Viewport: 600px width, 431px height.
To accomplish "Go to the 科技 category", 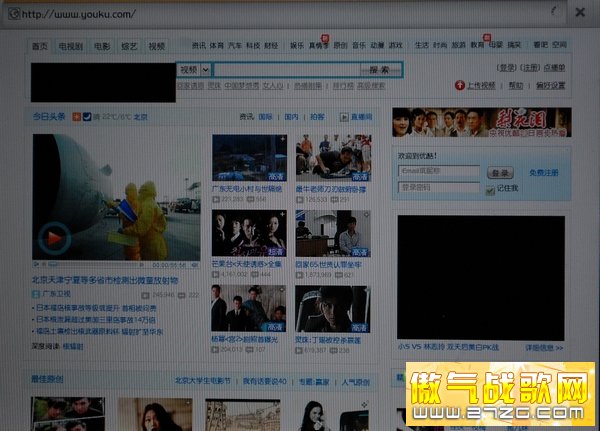I will pos(253,45).
